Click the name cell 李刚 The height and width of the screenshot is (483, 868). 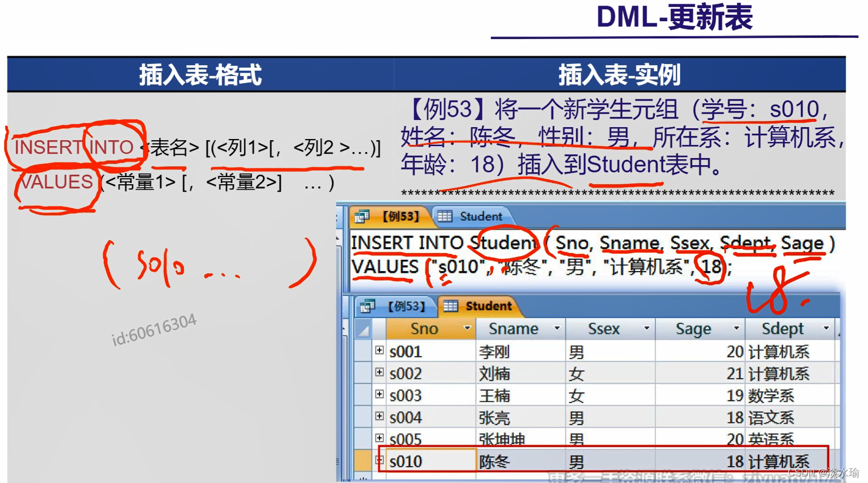click(521, 352)
